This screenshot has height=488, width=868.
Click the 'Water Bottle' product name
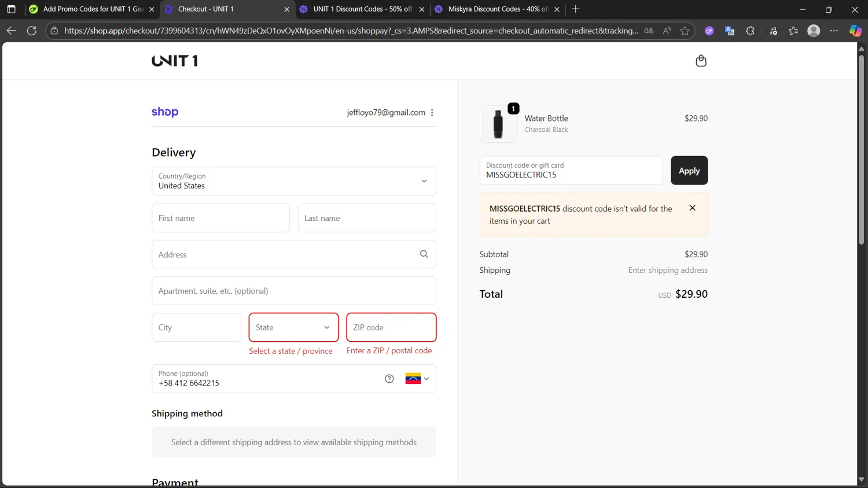[x=546, y=118]
